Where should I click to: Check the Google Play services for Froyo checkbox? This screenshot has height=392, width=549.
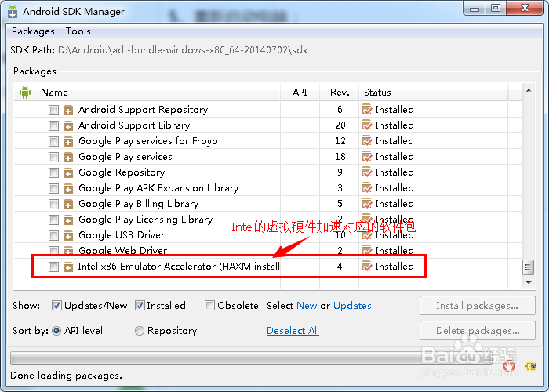(x=53, y=141)
